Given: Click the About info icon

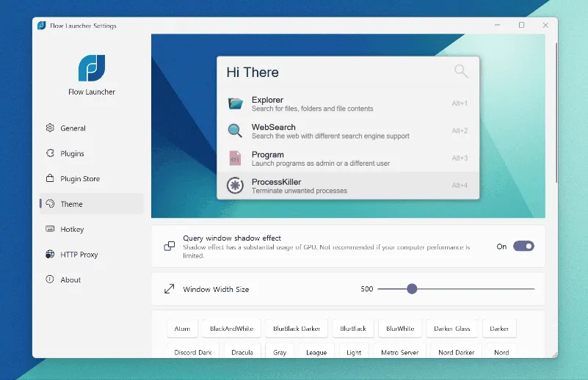Looking at the screenshot, I should pyautogui.click(x=50, y=279).
